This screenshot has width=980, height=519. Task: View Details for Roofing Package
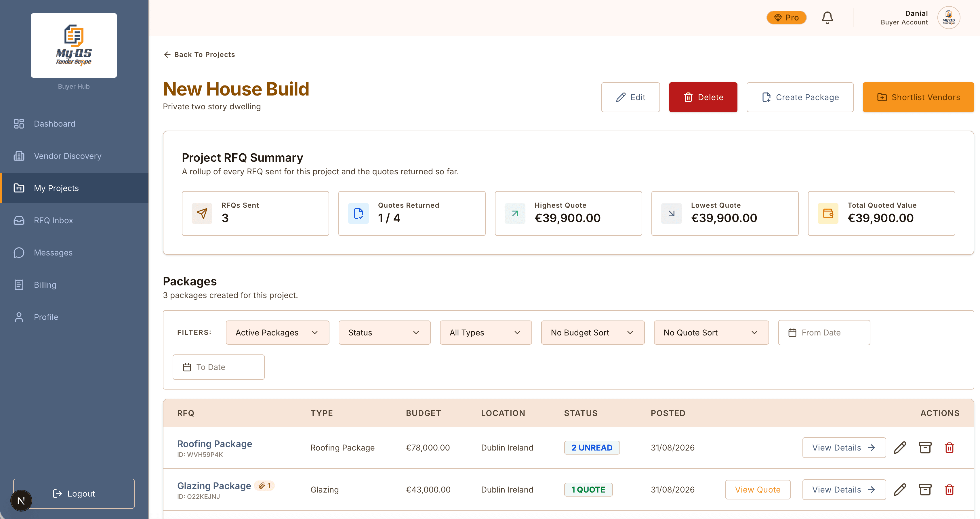(x=844, y=447)
